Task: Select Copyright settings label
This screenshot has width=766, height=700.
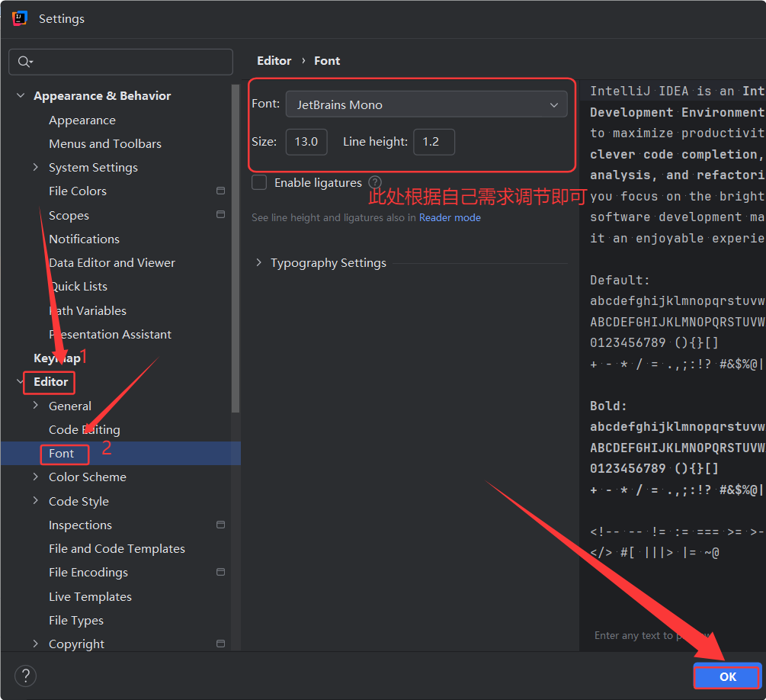Action: click(76, 644)
